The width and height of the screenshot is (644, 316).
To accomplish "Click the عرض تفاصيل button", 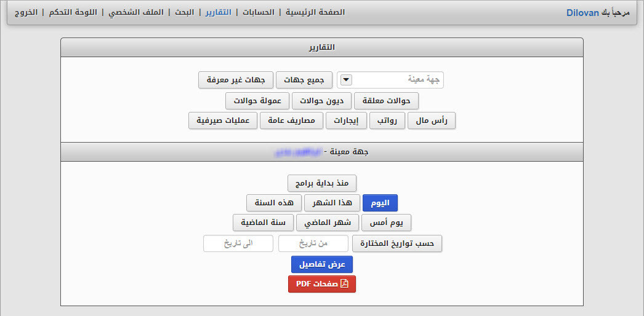I will (322, 264).
